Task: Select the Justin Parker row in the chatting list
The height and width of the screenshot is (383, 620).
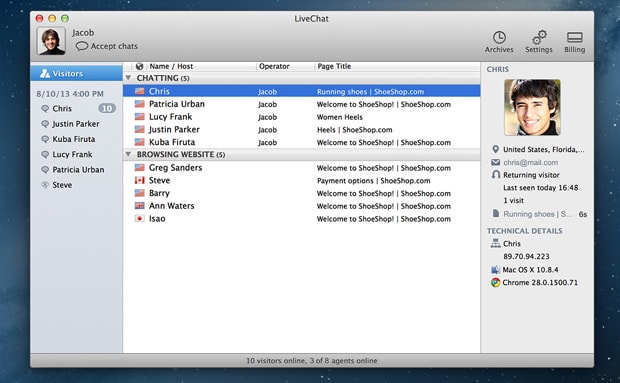Action: 302,129
